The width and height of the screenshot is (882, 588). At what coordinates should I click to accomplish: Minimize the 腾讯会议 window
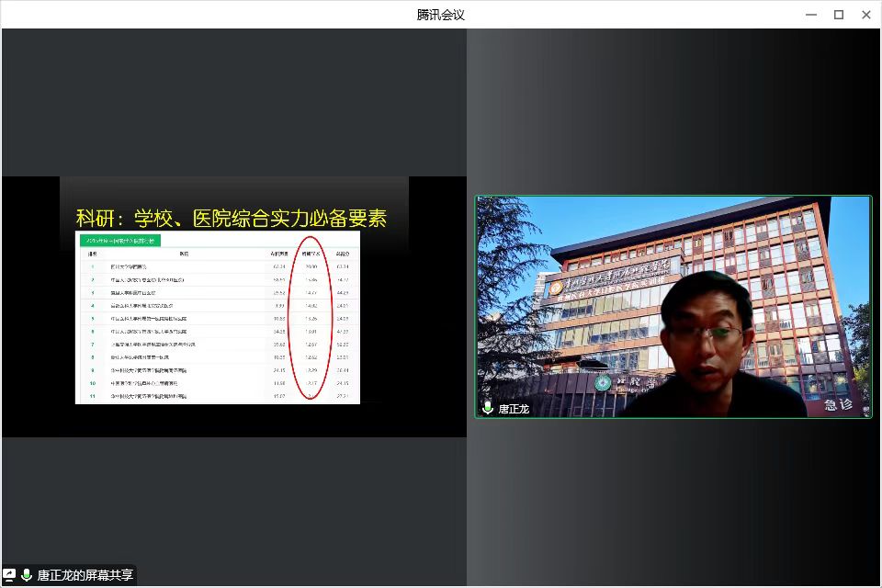pyautogui.click(x=811, y=15)
